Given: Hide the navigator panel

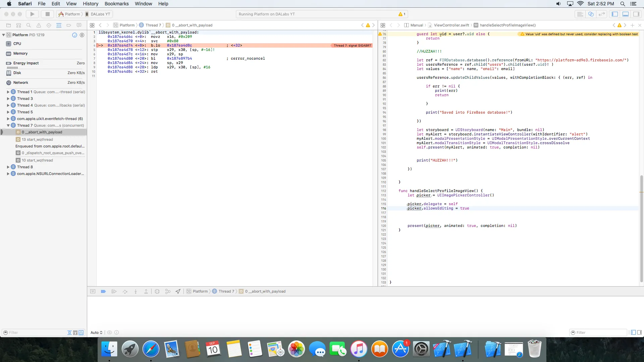Looking at the screenshot, I should (615, 14).
